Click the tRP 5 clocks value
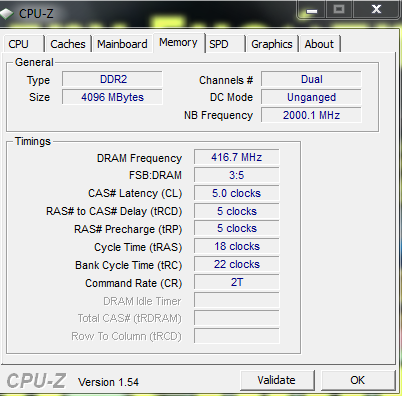 237,228
